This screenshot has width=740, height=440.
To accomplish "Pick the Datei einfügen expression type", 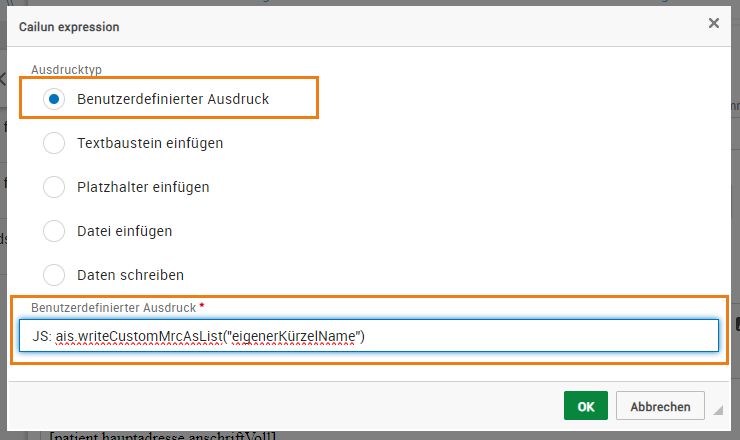I will [x=54, y=231].
